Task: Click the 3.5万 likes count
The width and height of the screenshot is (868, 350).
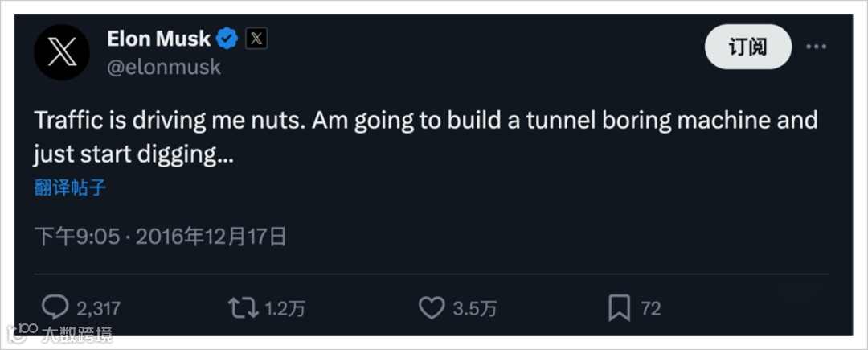Action: 474,308
